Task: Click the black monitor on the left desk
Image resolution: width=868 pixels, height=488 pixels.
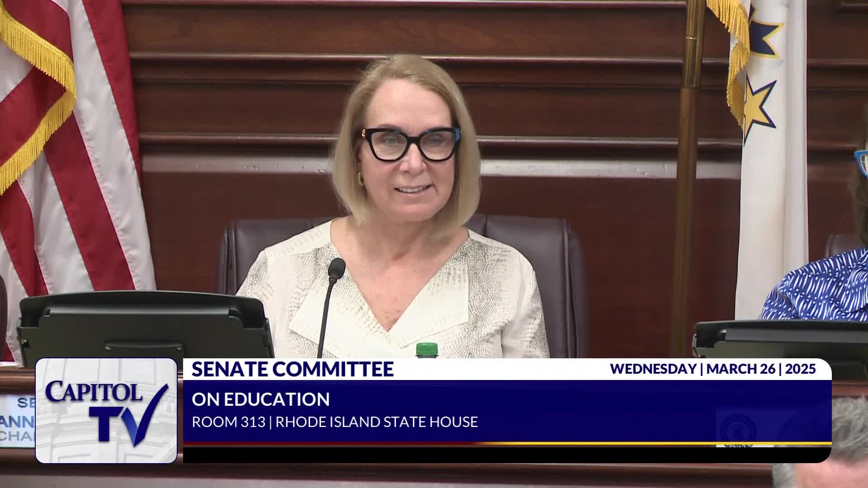Action: tap(145, 326)
